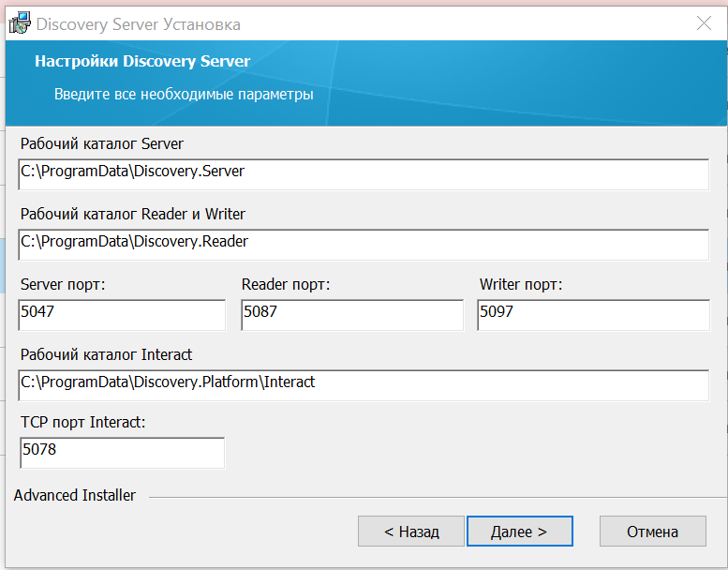The width and height of the screenshot is (728, 570).
Task: Click the 'Рабочий каталог Reader и Writer' label
Action: tap(133, 214)
